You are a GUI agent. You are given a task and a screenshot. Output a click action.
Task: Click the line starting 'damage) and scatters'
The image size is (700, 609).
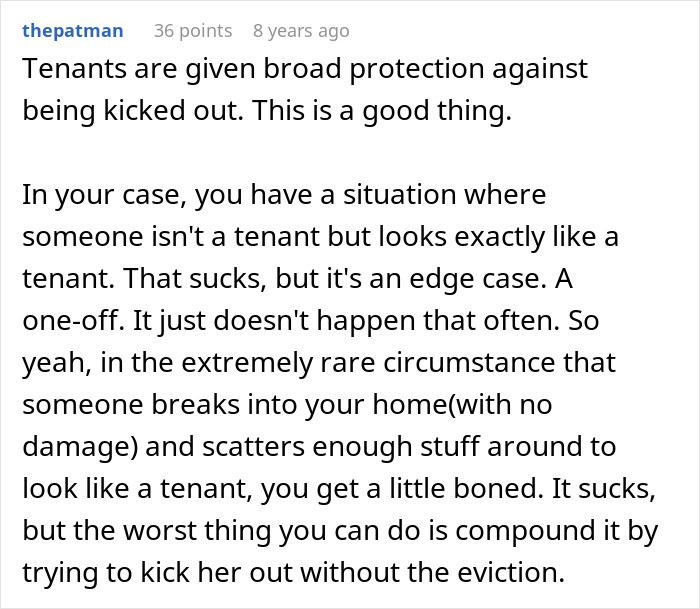[x=319, y=446]
